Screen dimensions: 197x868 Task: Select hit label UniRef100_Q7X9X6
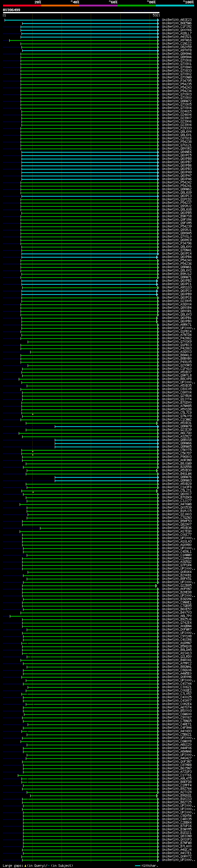[177, 60]
